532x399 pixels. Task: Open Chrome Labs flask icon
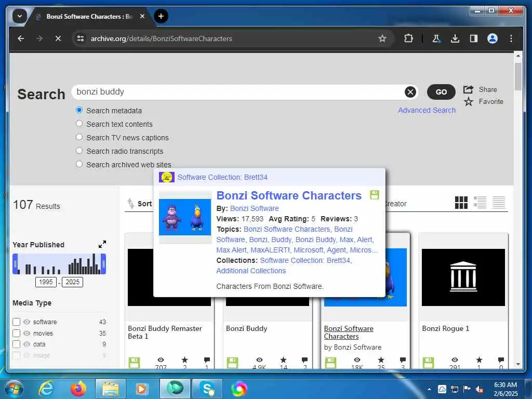436,38
